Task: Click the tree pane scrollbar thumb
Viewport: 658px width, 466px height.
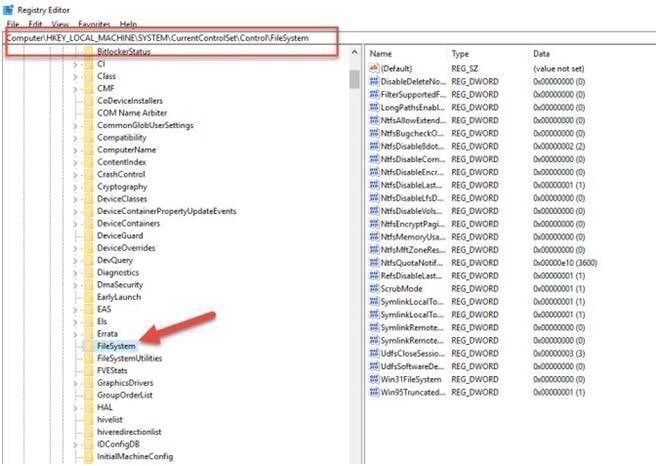Action: 355,79
